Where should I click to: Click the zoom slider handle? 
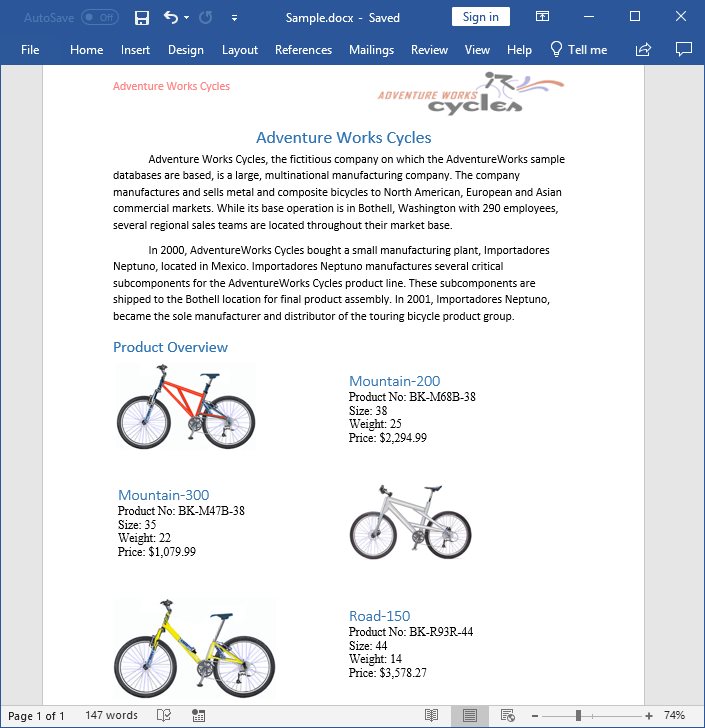tap(579, 715)
